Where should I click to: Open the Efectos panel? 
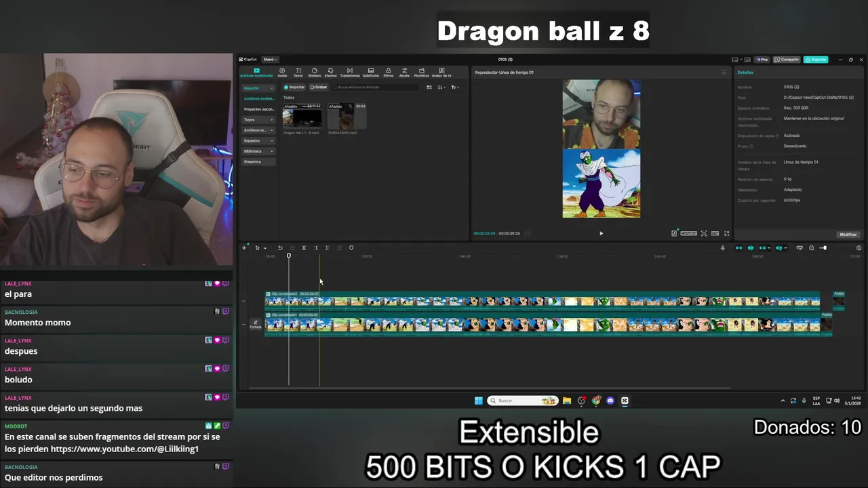pos(330,72)
